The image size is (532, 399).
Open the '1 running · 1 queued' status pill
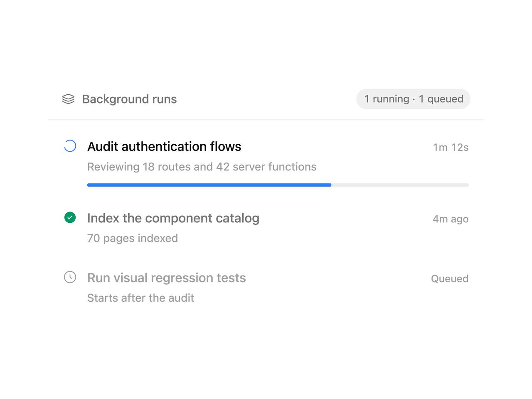tap(413, 99)
